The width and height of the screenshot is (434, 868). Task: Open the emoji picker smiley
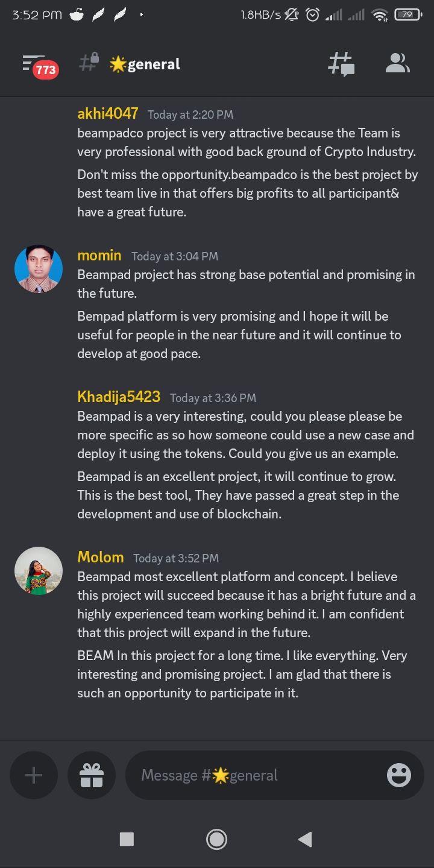[399, 775]
